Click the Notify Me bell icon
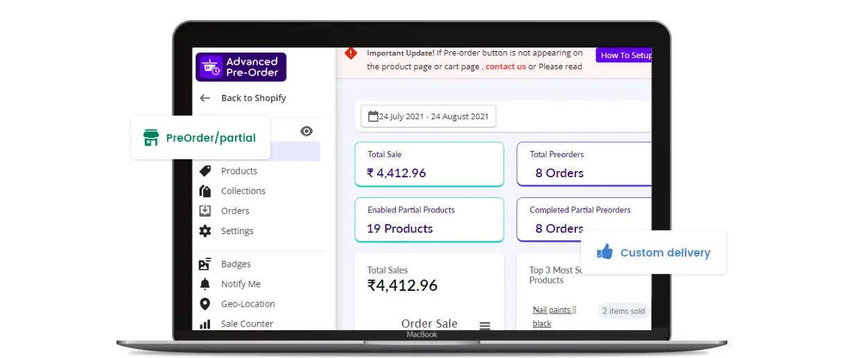 (x=205, y=284)
